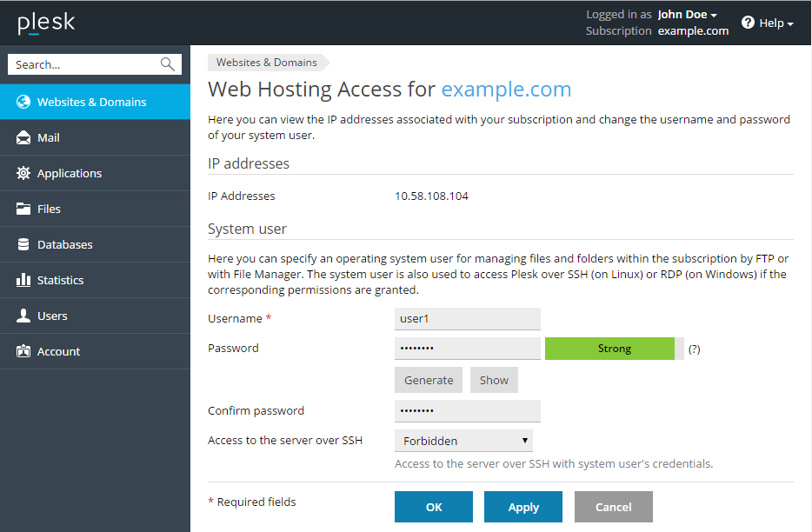812x532 pixels.
Task: Click the Users person icon
Action: [x=23, y=316]
